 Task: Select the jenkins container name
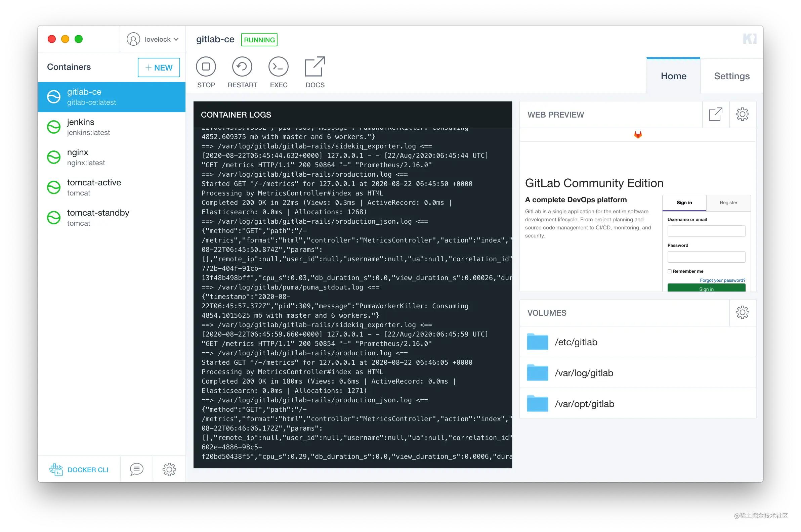point(80,122)
